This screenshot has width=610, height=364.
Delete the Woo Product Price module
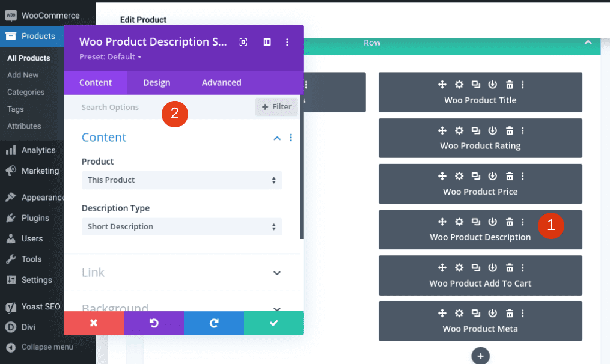tap(509, 176)
